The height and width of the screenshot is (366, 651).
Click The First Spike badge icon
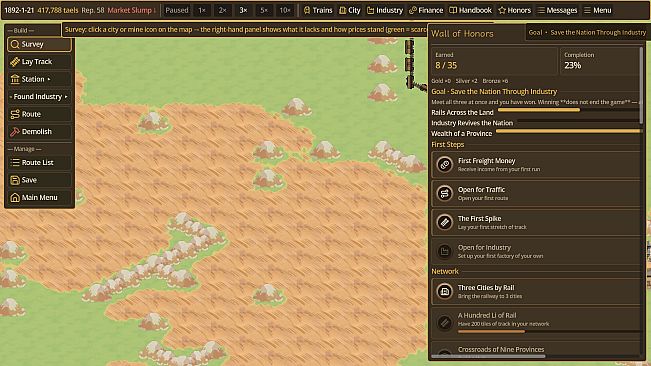pos(444,222)
